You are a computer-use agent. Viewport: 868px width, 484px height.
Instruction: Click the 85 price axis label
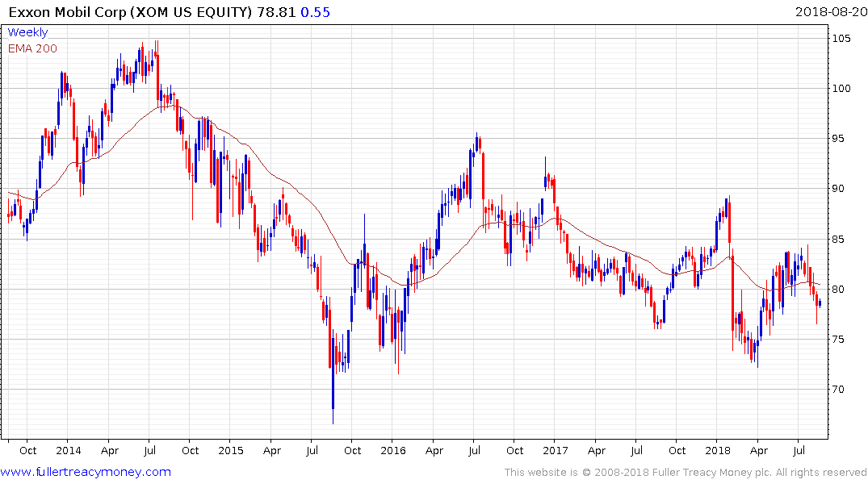838,239
